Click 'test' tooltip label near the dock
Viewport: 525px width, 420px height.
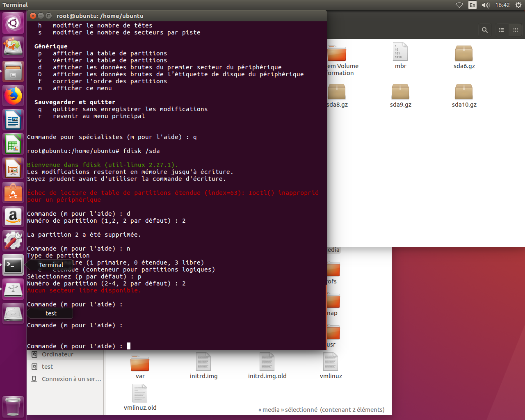click(x=51, y=313)
